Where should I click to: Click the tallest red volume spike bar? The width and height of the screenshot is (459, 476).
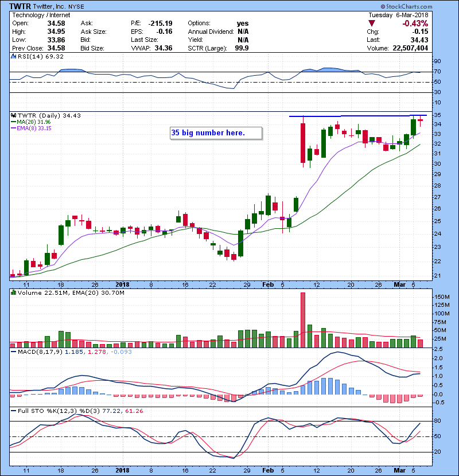coord(303,320)
